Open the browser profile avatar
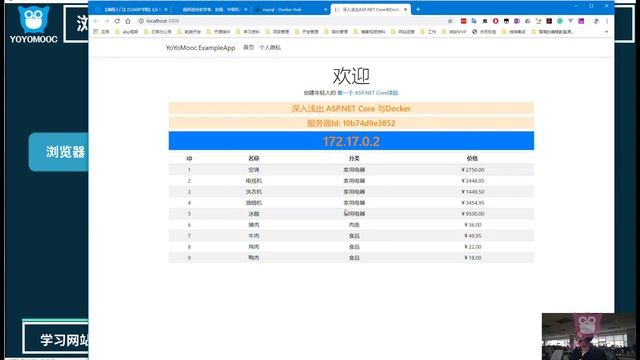640x360 pixels. click(596, 21)
